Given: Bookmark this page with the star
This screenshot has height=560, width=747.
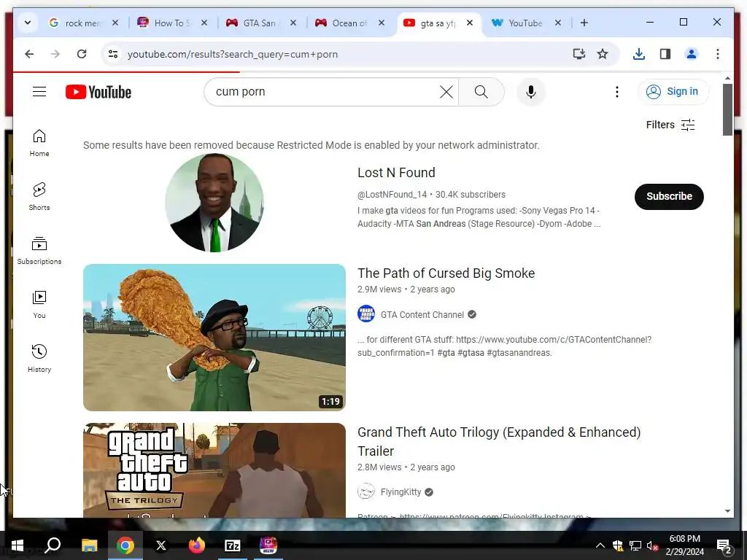Looking at the screenshot, I should [x=603, y=54].
